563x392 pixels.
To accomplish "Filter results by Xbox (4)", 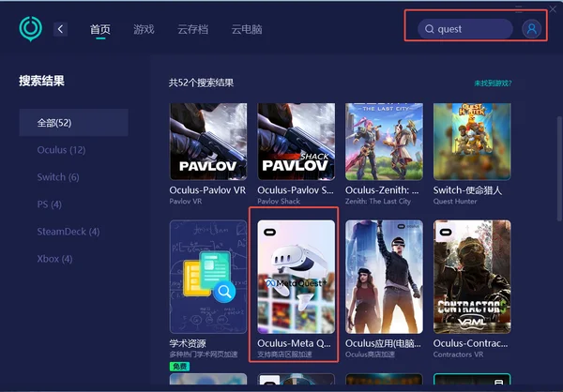I will click(54, 259).
